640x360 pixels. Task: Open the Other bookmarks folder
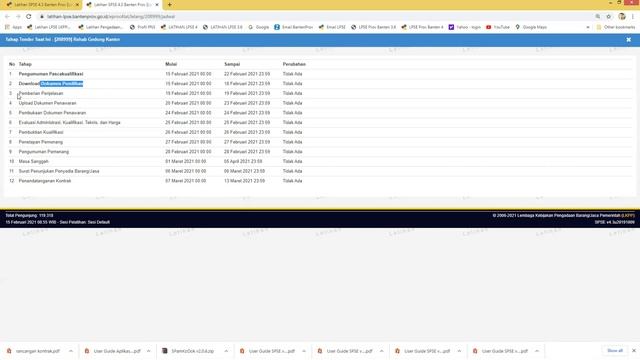tap(616, 27)
